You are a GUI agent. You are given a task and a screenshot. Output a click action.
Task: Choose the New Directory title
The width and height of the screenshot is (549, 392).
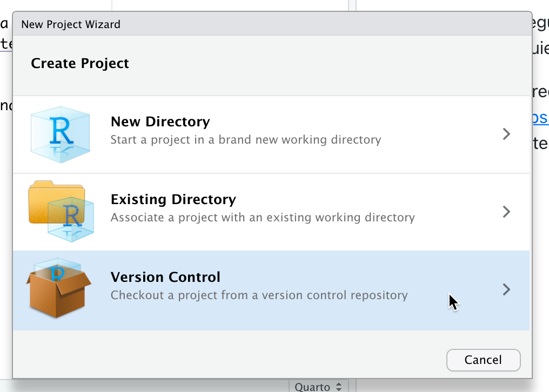pyautogui.click(x=160, y=121)
